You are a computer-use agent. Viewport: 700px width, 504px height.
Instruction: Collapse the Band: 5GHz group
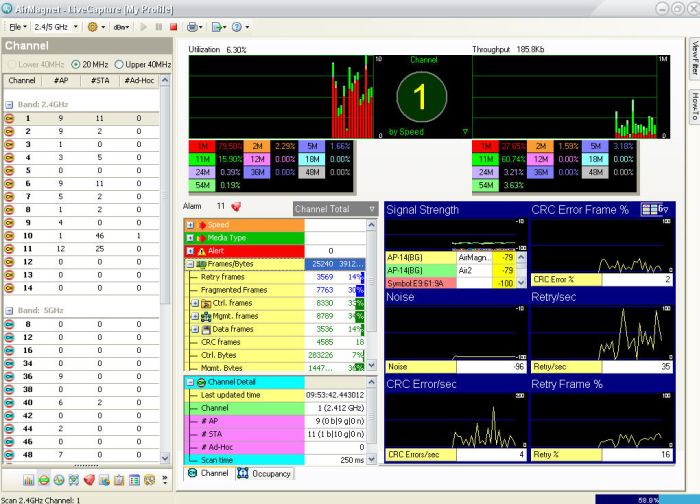click(9, 310)
